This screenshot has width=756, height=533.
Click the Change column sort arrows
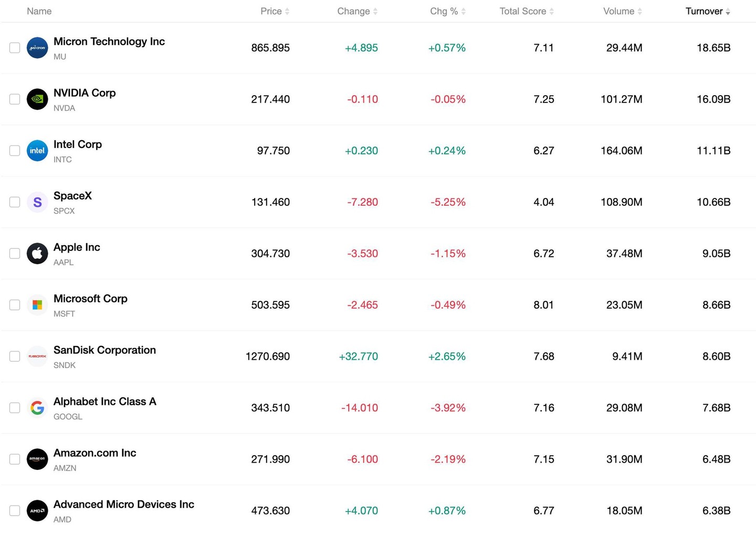click(x=375, y=12)
